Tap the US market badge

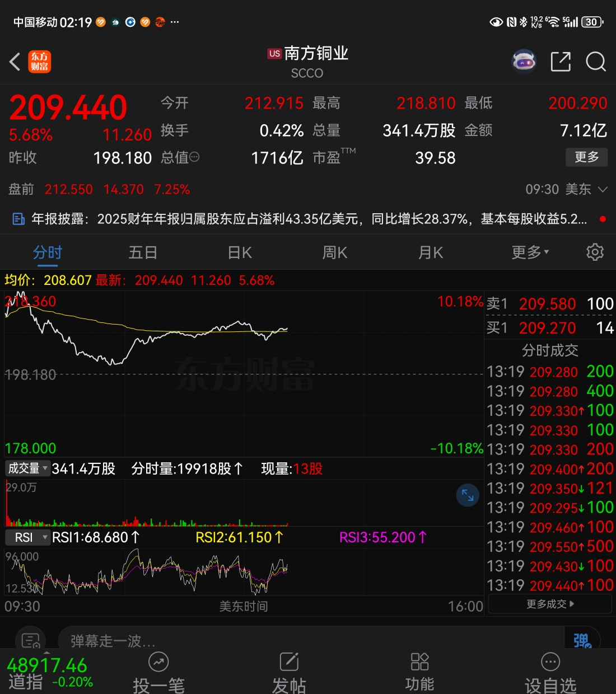274,54
